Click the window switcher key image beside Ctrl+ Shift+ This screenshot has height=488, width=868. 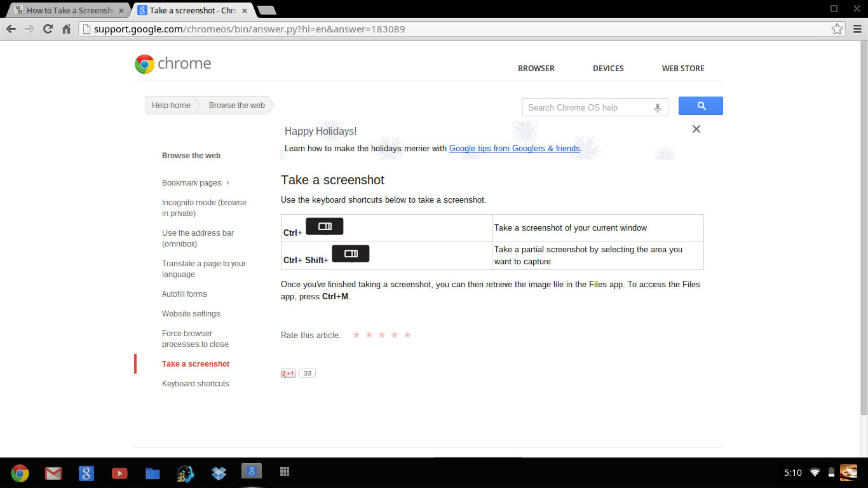(x=351, y=254)
